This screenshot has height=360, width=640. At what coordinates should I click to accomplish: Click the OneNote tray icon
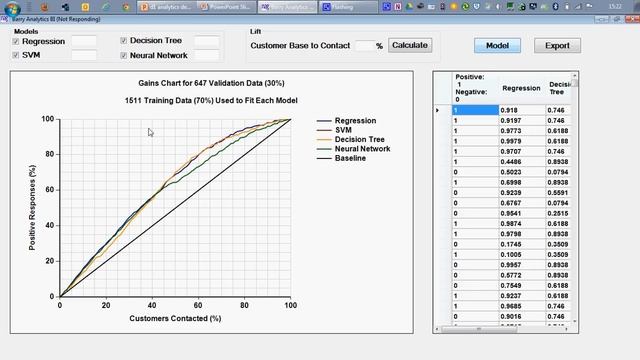coord(398,7)
